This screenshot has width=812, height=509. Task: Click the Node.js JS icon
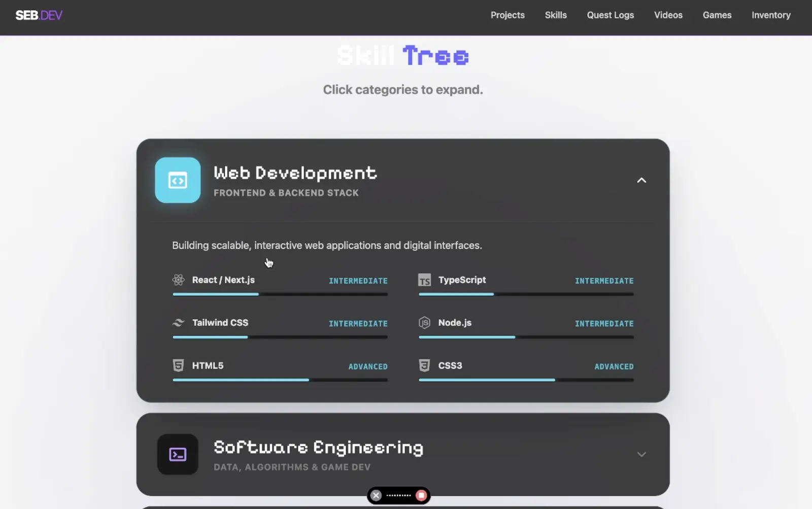tap(424, 322)
